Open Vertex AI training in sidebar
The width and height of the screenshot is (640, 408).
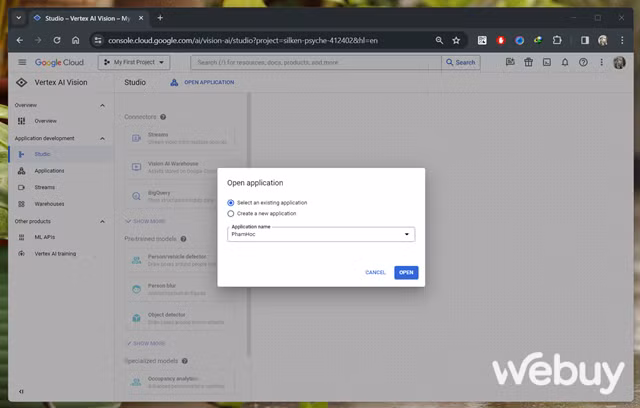point(60,253)
